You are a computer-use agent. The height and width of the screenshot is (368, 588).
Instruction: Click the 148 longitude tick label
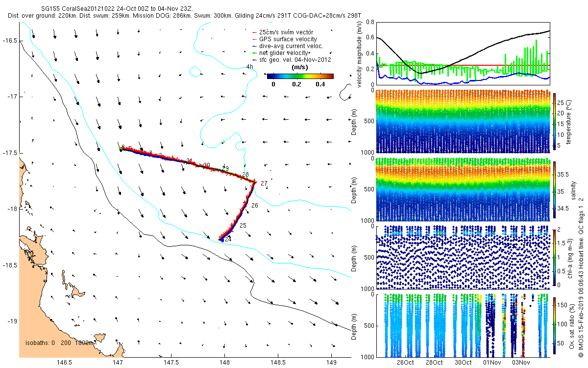pos(224,363)
